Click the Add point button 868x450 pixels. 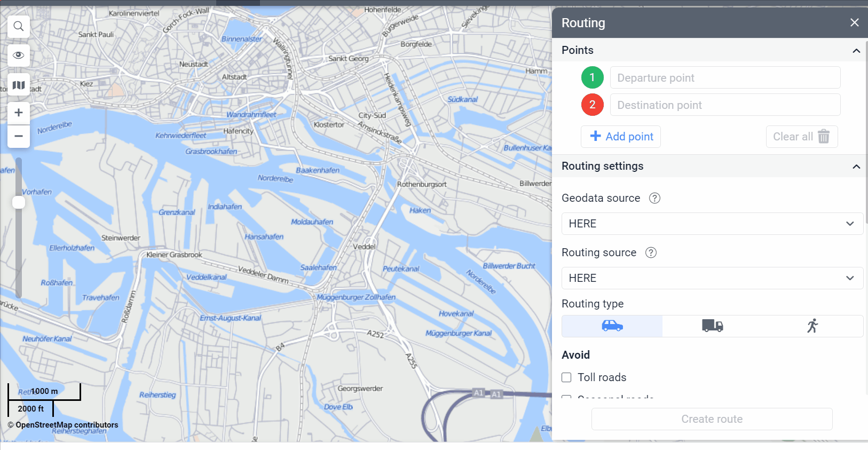click(621, 137)
